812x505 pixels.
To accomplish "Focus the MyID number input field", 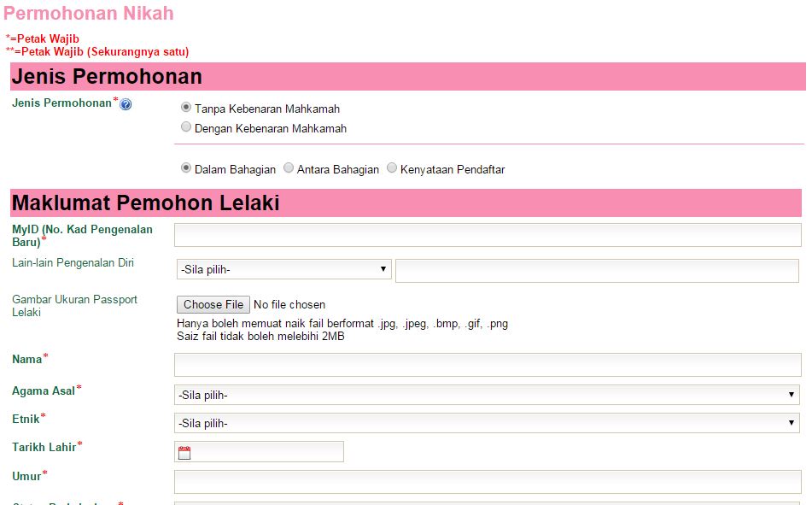I will (x=488, y=235).
